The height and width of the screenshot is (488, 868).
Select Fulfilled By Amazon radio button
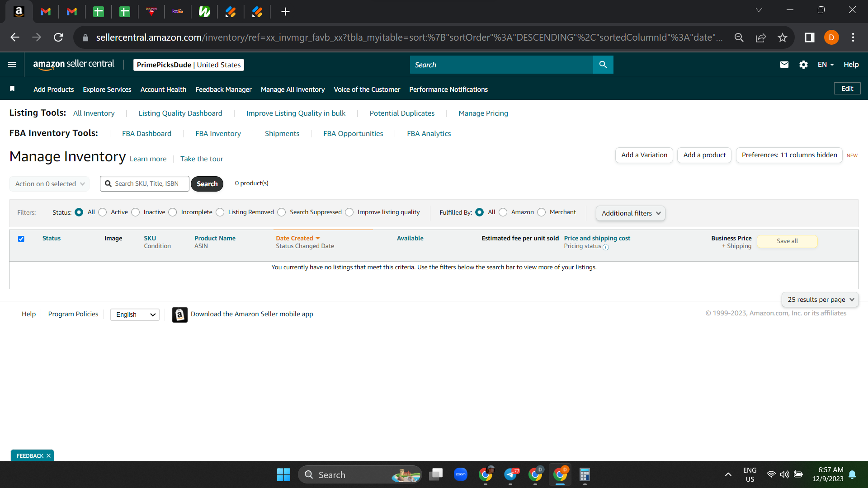coord(503,212)
